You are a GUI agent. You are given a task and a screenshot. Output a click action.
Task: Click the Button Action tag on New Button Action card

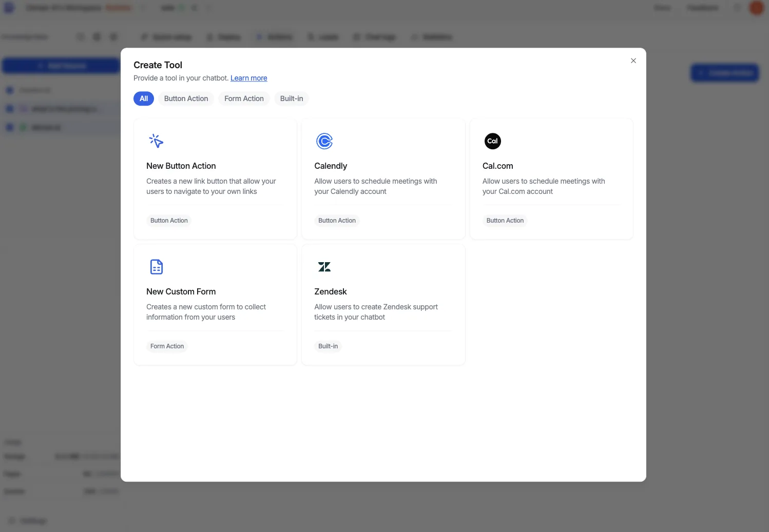click(169, 221)
